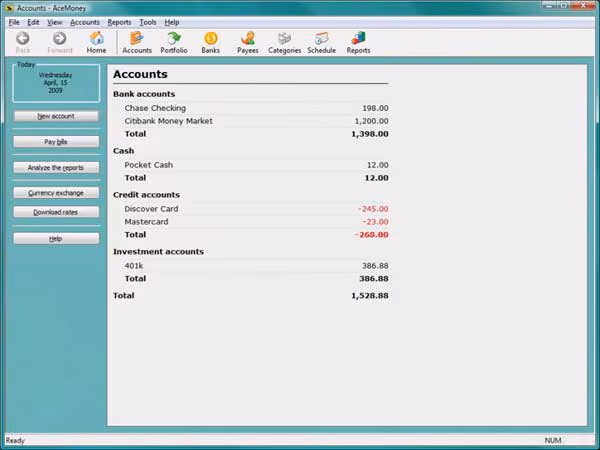The height and width of the screenshot is (450, 600).
Task: Click the Back navigation icon
Action: (x=23, y=42)
